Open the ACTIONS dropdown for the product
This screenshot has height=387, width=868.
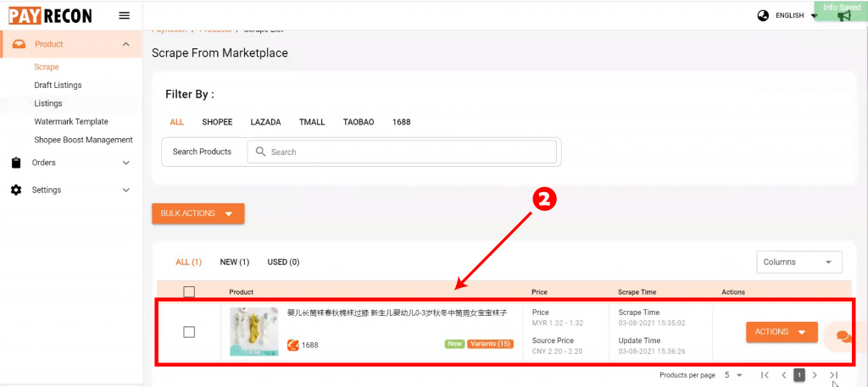tap(782, 332)
